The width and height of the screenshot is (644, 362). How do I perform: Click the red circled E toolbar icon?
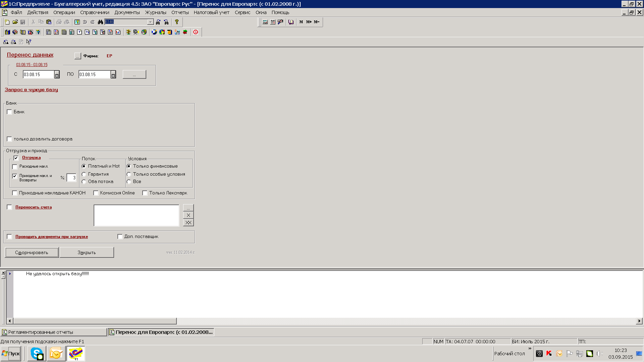click(x=196, y=32)
